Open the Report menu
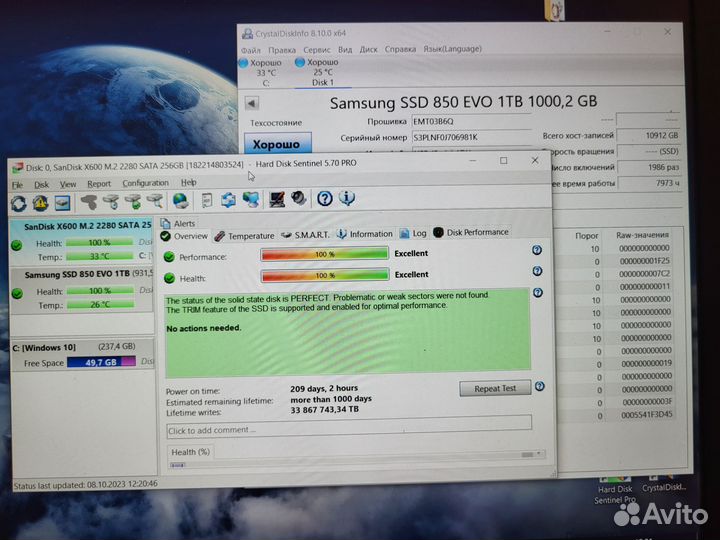This screenshot has width=720, height=540. click(99, 184)
